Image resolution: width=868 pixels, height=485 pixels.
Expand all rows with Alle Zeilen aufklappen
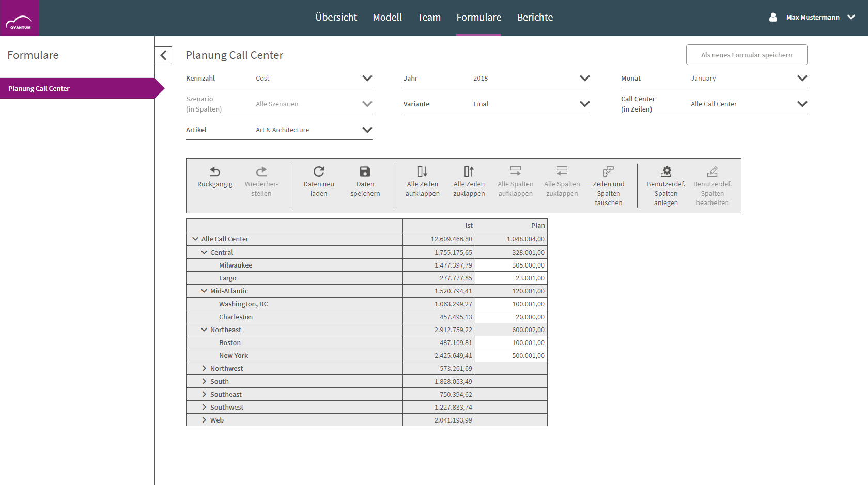(423, 171)
